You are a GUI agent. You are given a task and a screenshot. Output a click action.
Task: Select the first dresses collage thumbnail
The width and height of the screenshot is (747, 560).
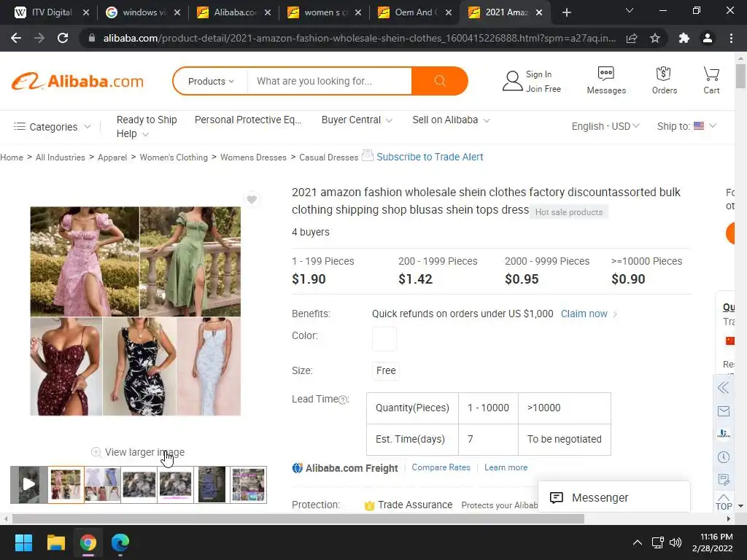(66, 484)
